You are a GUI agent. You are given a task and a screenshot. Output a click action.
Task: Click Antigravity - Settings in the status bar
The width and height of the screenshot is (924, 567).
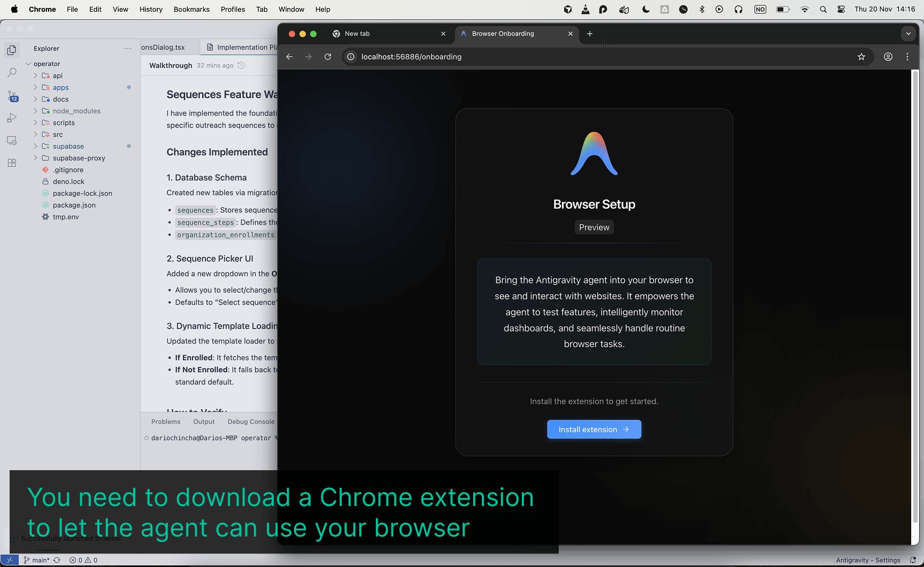(868, 560)
